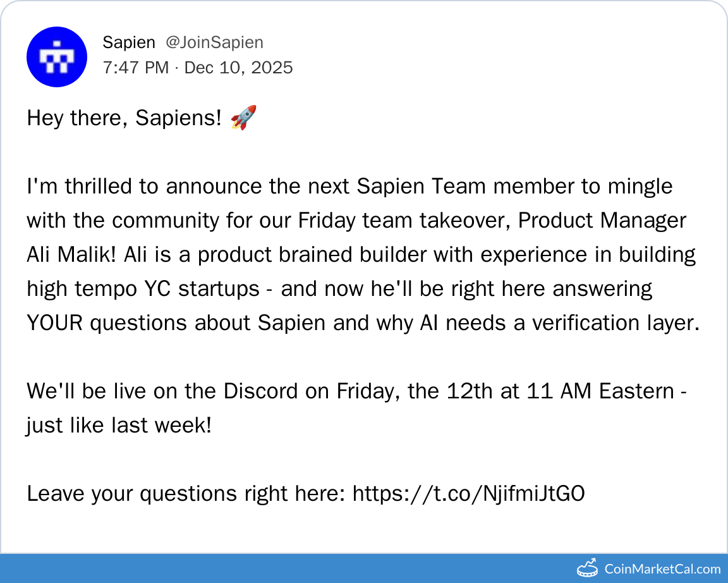Open the @JoinSapien handle

(214, 42)
